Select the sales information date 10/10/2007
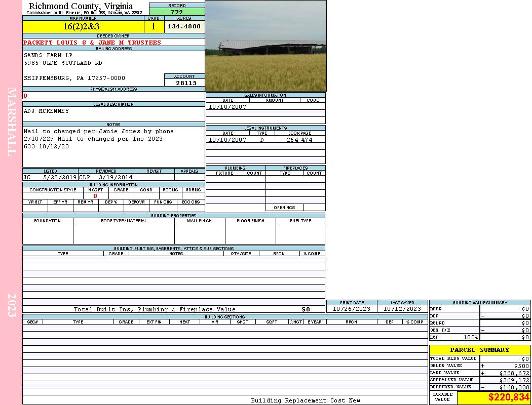 [x=227, y=107]
